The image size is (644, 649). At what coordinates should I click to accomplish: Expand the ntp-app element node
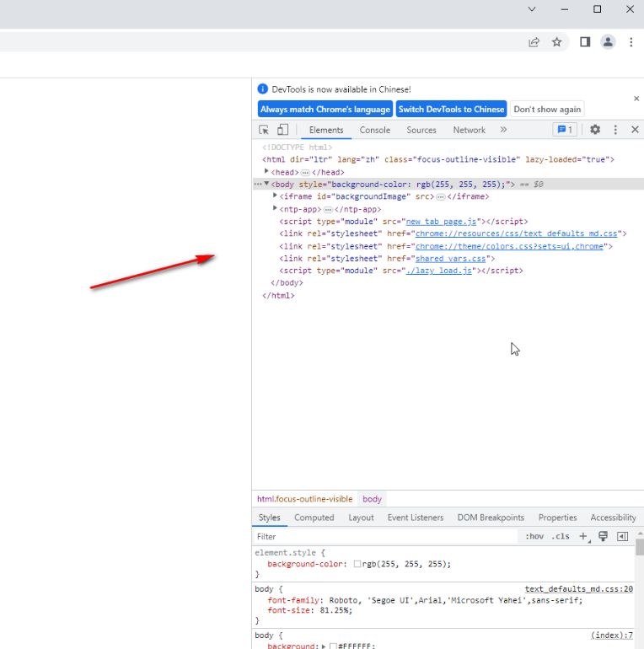click(275, 208)
